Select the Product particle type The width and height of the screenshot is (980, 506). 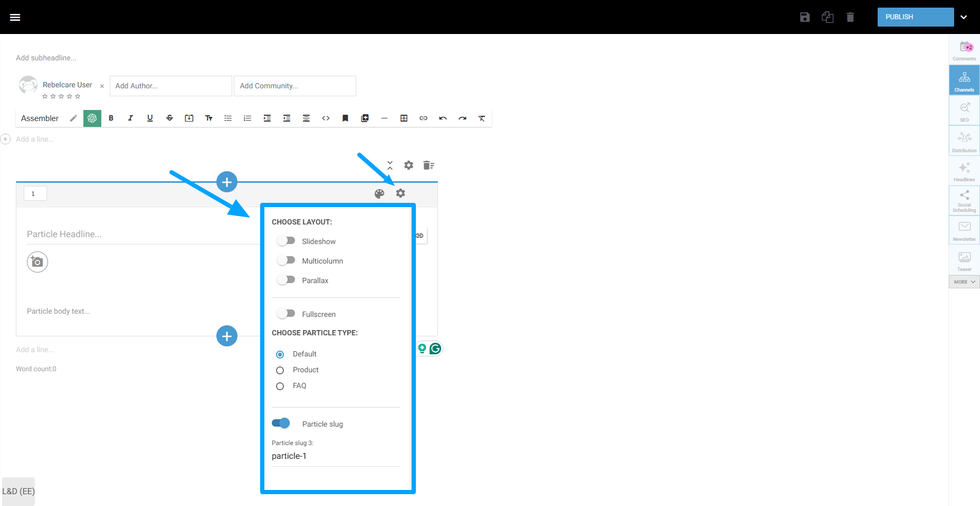coord(280,370)
